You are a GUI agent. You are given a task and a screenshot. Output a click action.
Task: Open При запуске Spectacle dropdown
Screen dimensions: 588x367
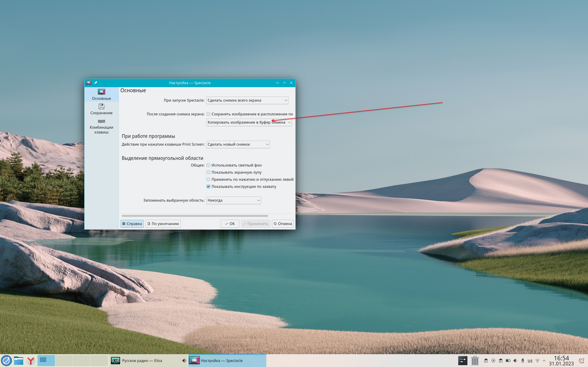tap(247, 100)
